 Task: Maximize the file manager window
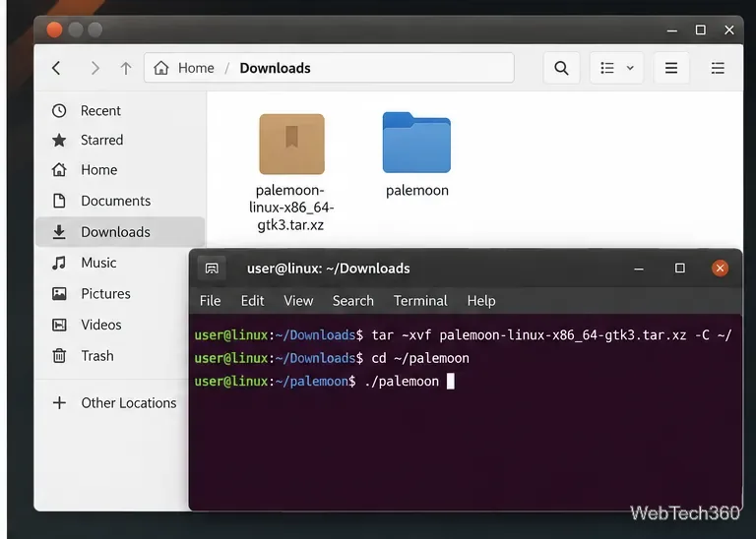pyautogui.click(x=701, y=30)
